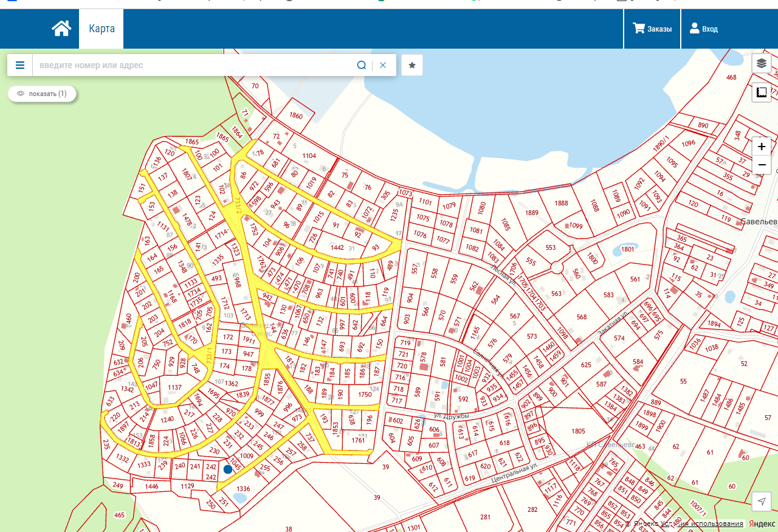Open the hamburger menu beside search field
This screenshot has width=778, height=532.
click(x=20, y=65)
